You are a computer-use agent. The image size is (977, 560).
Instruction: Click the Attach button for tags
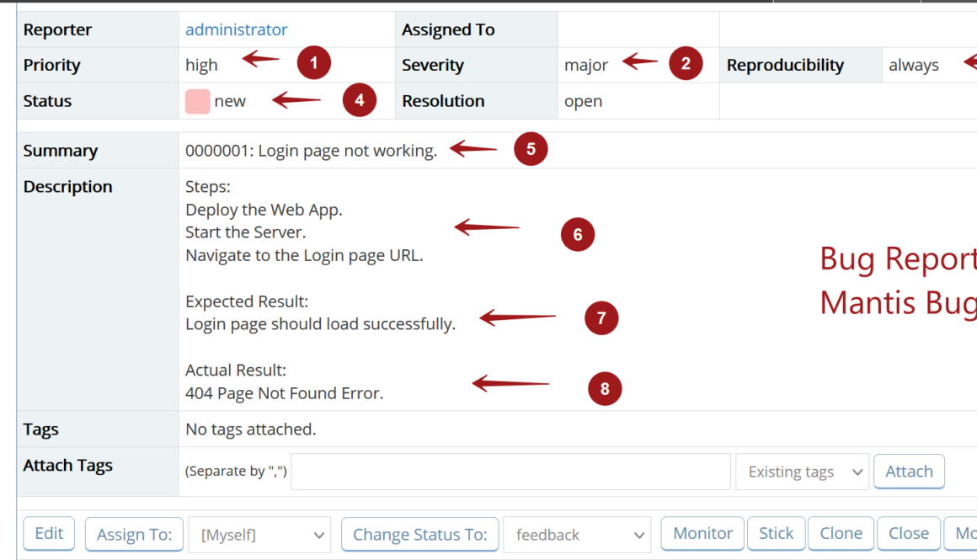click(909, 472)
